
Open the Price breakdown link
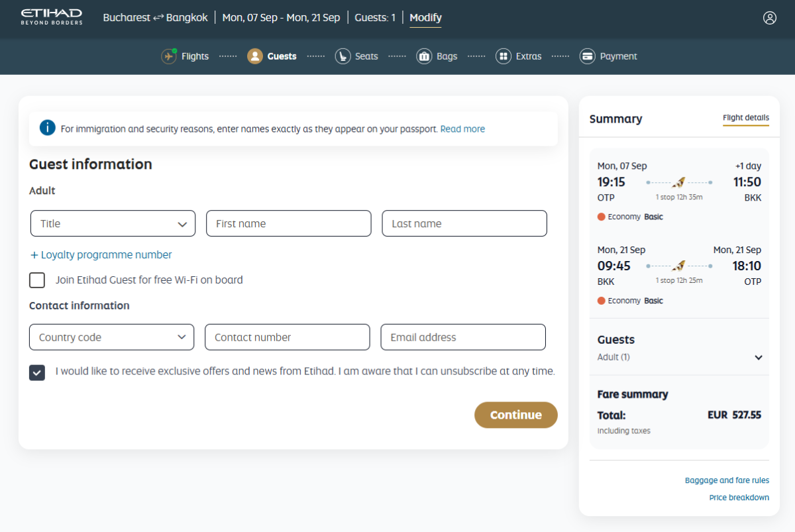click(739, 498)
